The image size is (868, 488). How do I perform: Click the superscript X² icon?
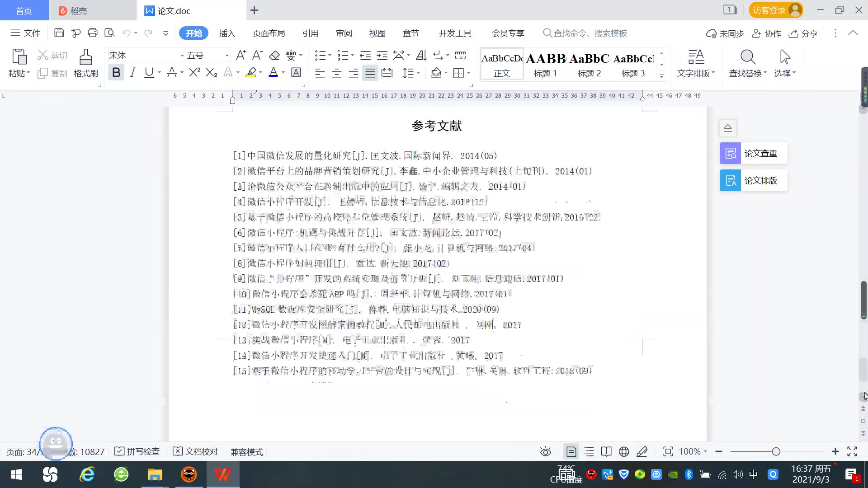[194, 72]
